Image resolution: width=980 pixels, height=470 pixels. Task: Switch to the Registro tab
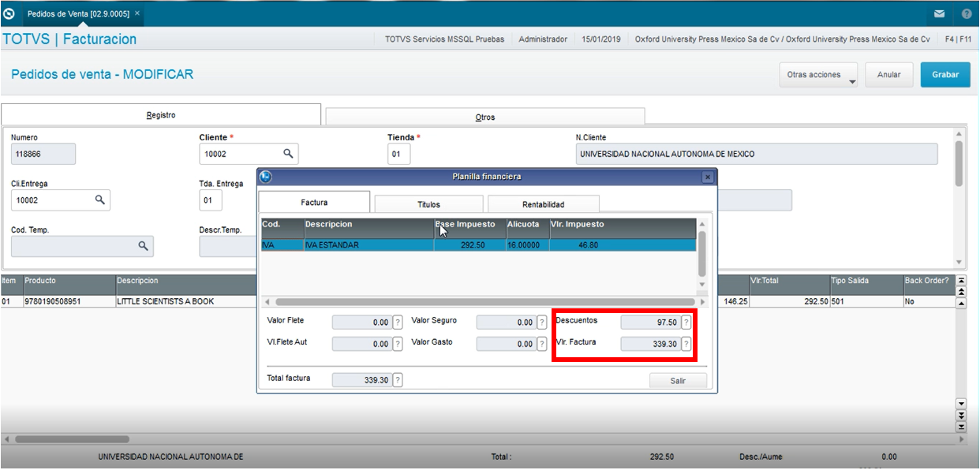coord(161,115)
